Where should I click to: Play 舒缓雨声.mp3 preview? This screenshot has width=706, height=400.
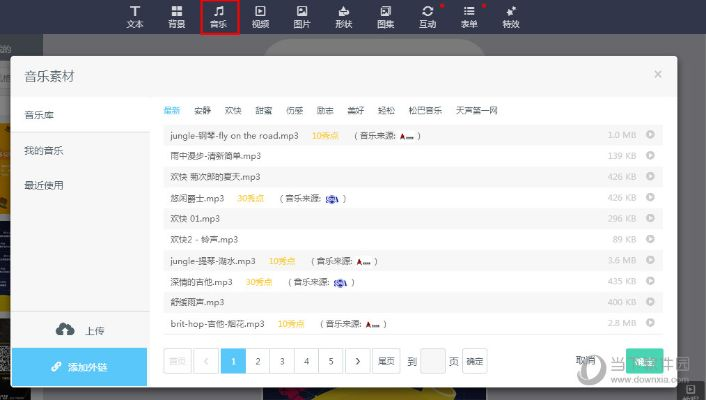(650, 302)
